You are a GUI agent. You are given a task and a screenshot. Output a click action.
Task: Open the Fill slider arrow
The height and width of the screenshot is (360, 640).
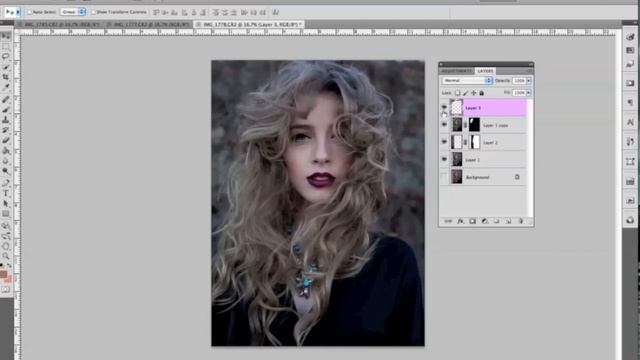(x=529, y=93)
